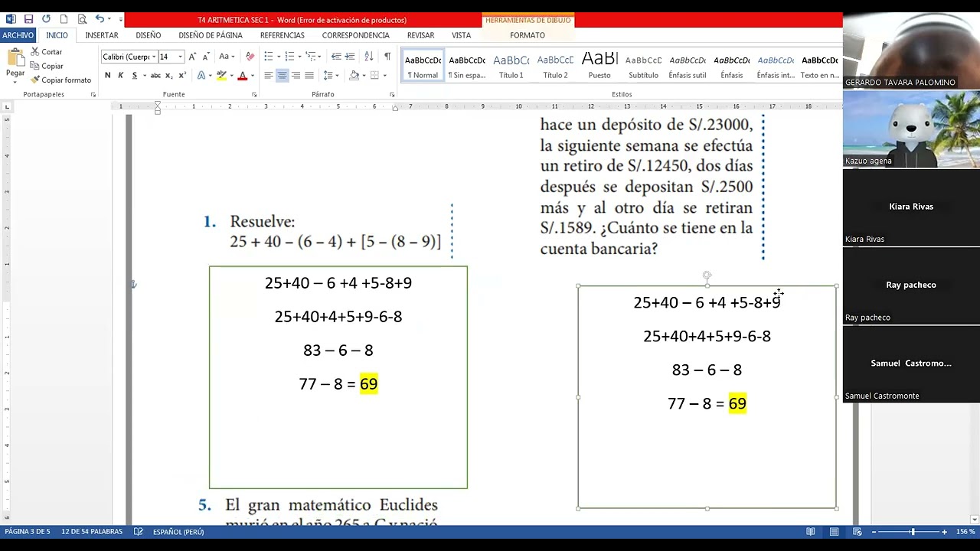Screen dimensions: 980x551
Task: Switch to DISEÑO DE PÁGINA tab
Action: point(211,35)
